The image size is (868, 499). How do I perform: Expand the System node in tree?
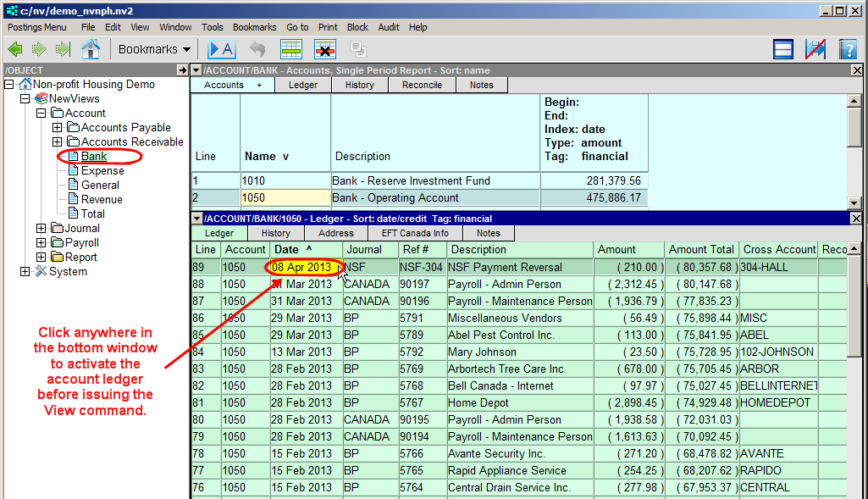click(25, 271)
